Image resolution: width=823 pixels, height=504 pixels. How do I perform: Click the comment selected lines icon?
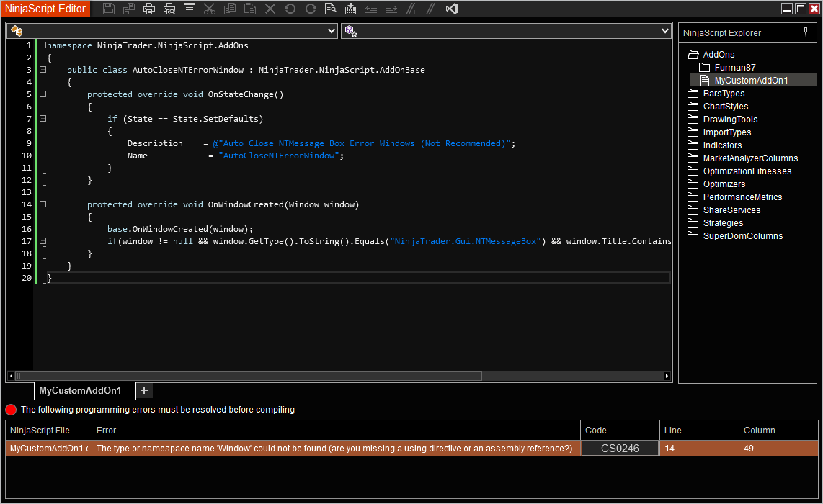(411, 9)
